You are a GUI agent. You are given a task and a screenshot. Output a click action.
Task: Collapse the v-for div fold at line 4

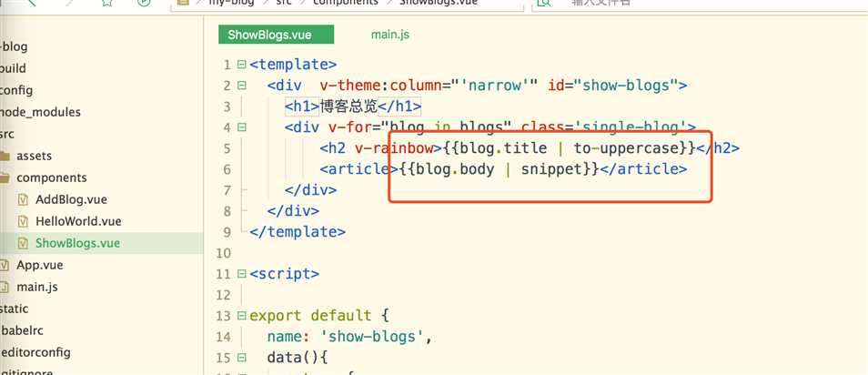click(x=241, y=127)
